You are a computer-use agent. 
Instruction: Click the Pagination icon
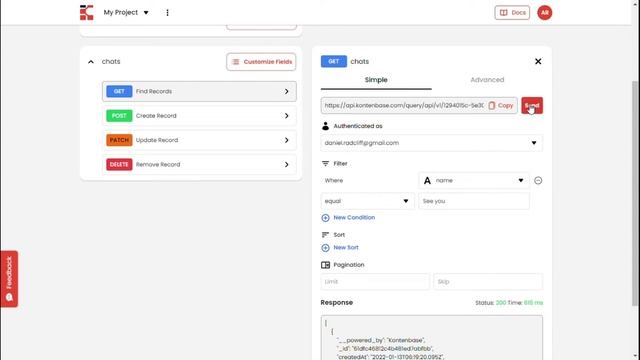325,265
